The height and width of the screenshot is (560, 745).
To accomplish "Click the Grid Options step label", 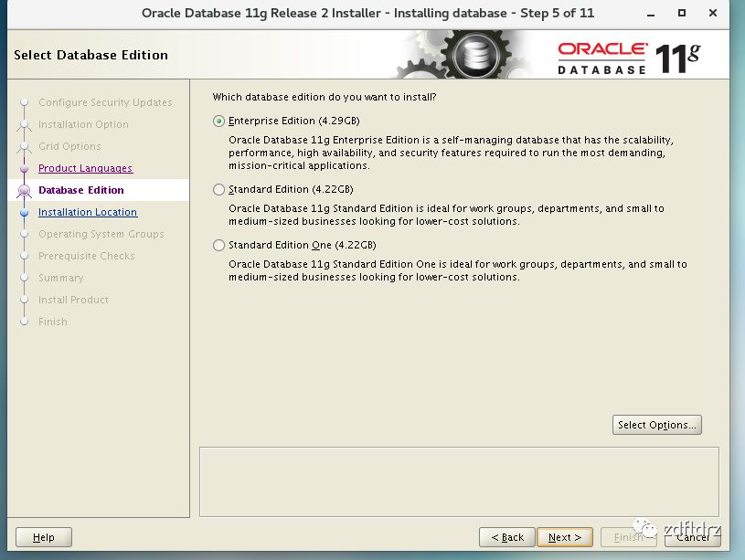I will [69, 146].
